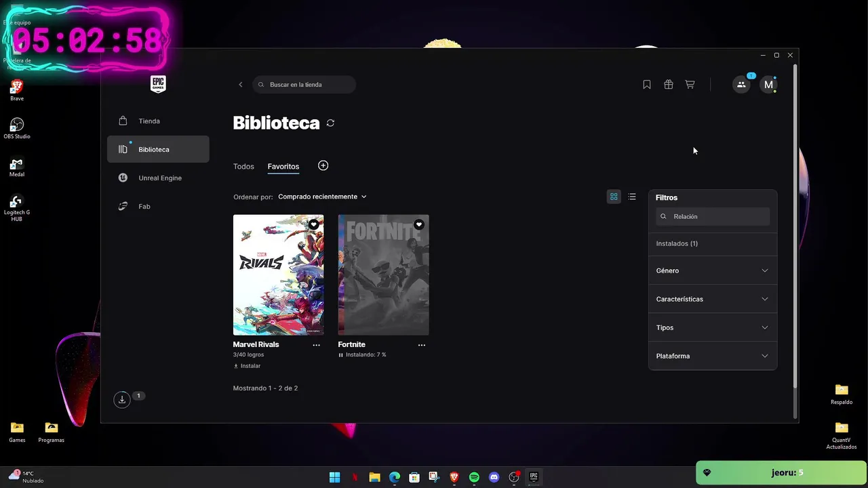868x488 pixels.
Task: Open Netflix from the taskbar
Action: click(x=355, y=477)
